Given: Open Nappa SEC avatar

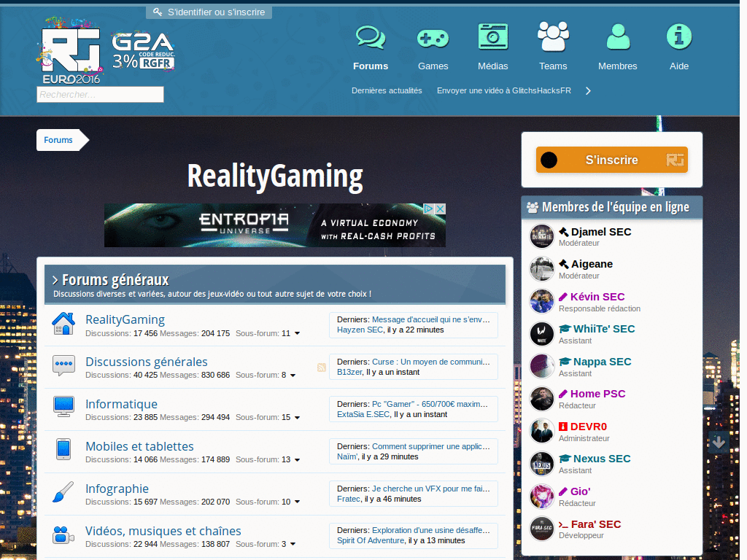Looking at the screenshot, I should (542, 366).
